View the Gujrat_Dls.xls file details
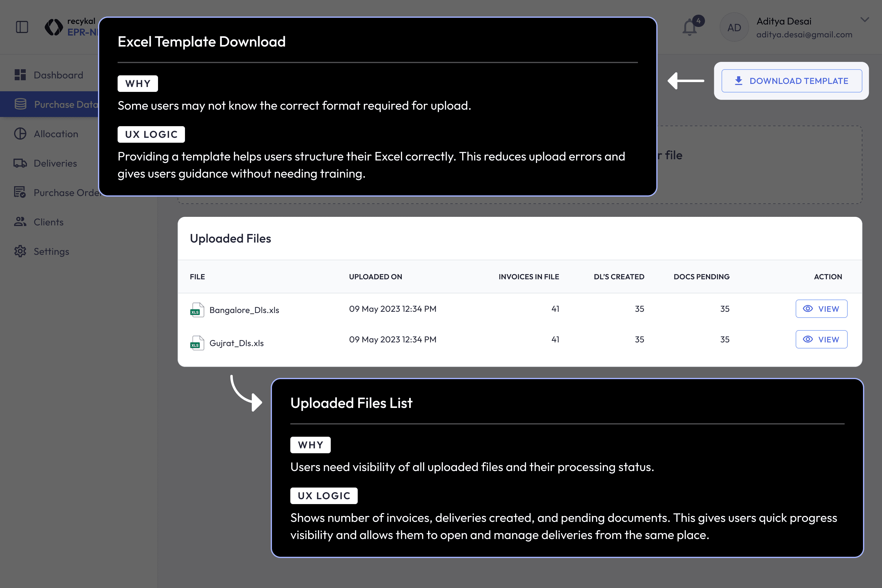Viewport: 882px width, 588px height. coord(821,339)
